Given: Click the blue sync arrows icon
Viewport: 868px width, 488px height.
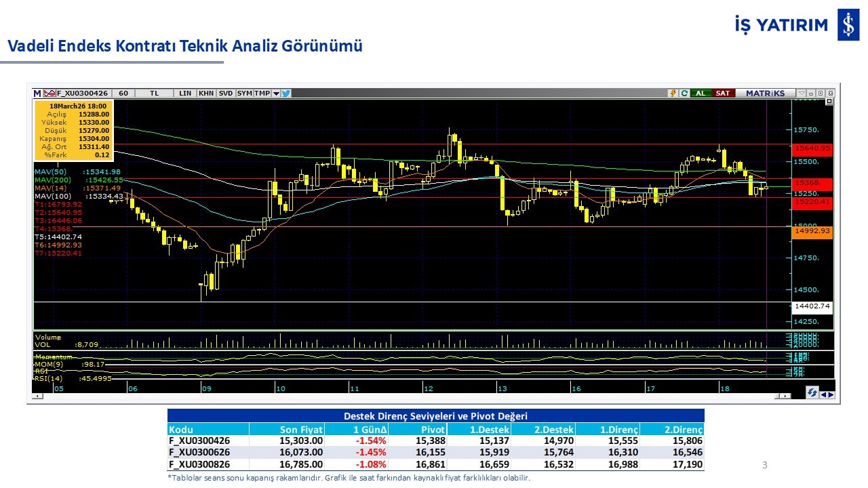Looking at the screenshot, I should coord(812,393).
